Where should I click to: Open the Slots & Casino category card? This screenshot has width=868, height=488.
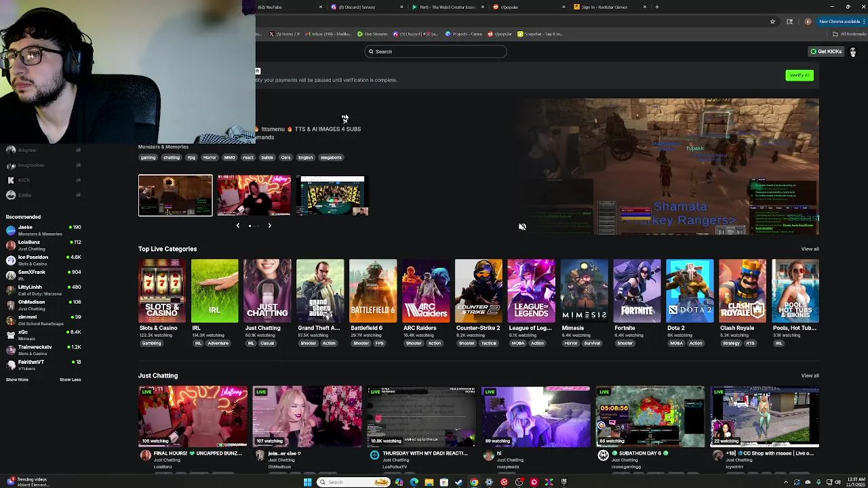(x=161, y=291)
